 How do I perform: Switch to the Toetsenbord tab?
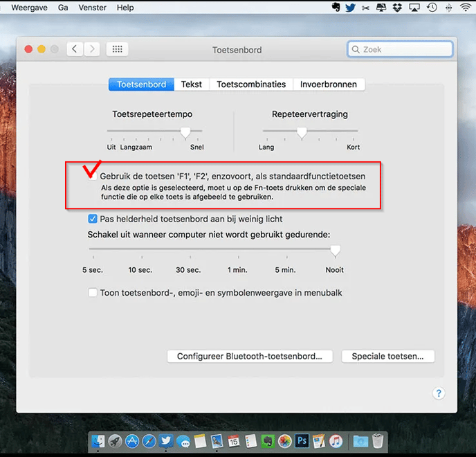(141, 84)
